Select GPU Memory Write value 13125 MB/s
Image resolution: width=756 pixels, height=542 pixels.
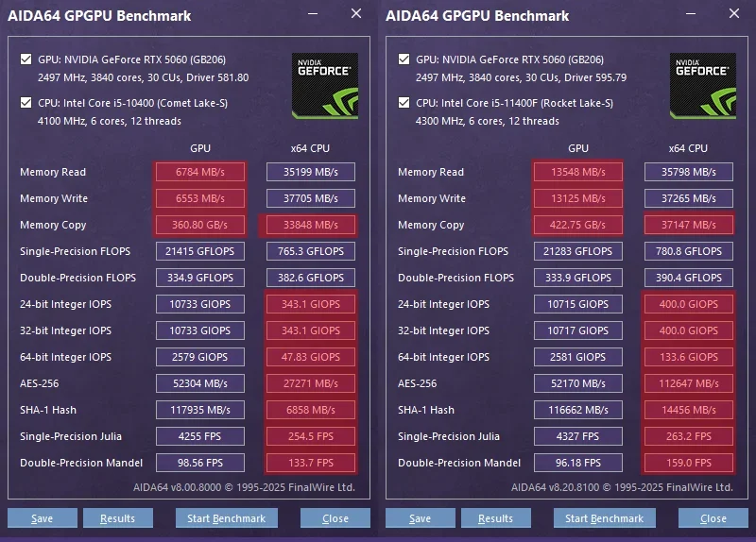click(578, 198)
